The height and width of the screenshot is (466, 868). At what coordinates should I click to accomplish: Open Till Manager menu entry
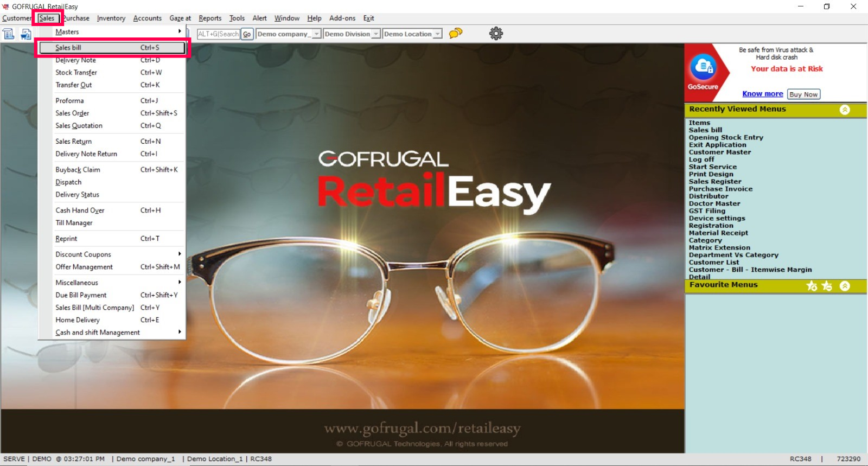(x=112, y=223)
